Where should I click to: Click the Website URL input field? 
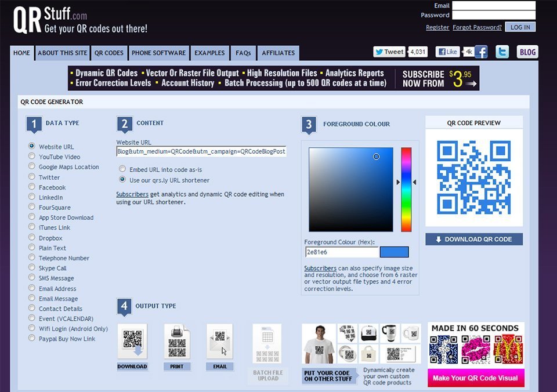[201, 151]
